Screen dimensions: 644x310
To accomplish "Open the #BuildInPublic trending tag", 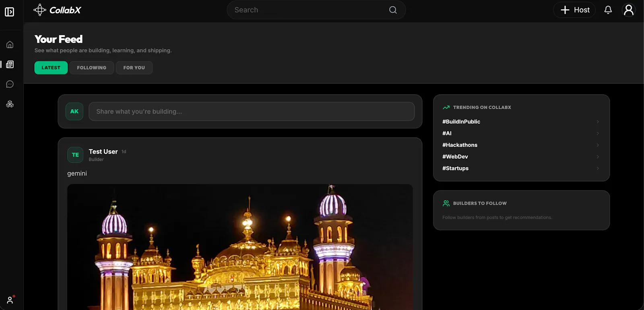I will 461,122.
